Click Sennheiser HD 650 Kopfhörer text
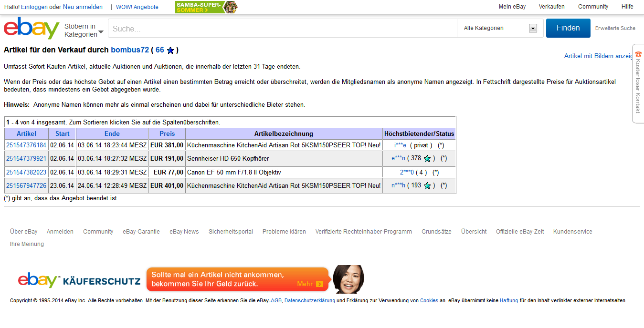644x328 pixels. tap(228, 158)
